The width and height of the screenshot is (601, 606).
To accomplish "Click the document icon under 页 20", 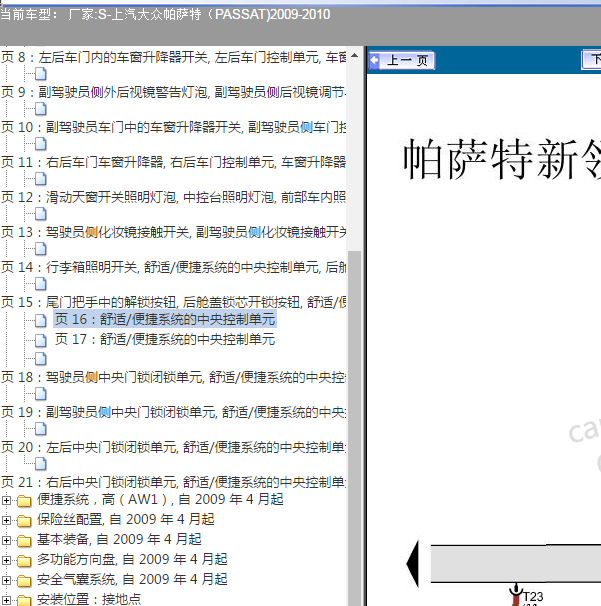I will coord(41,463).
